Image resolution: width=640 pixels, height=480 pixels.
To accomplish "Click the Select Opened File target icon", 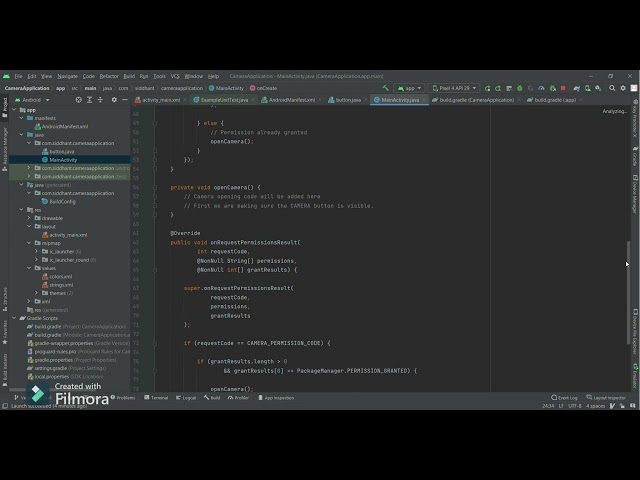I will tap(78, 100).
